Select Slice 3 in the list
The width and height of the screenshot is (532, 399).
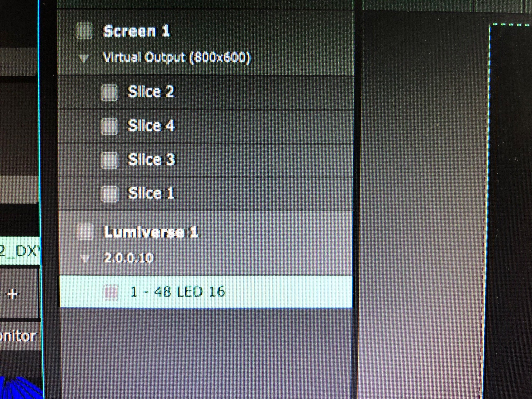pyautogui.click(x=206, y=160)
